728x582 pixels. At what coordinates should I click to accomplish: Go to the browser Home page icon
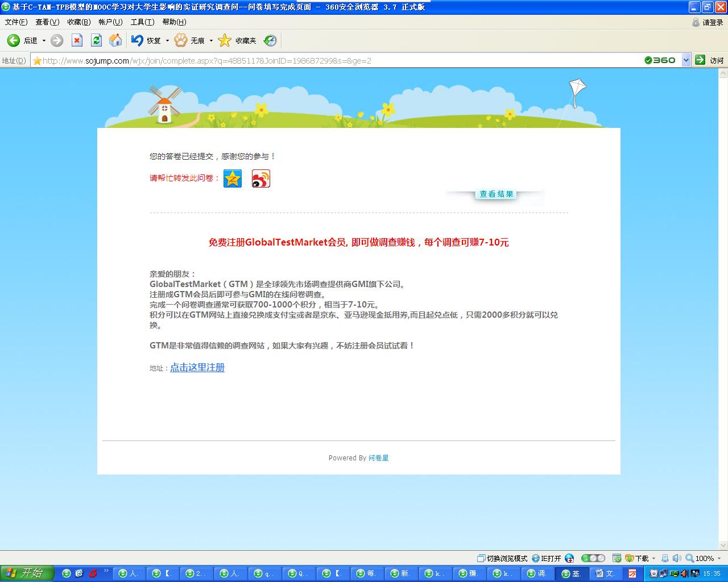(115, 40)
